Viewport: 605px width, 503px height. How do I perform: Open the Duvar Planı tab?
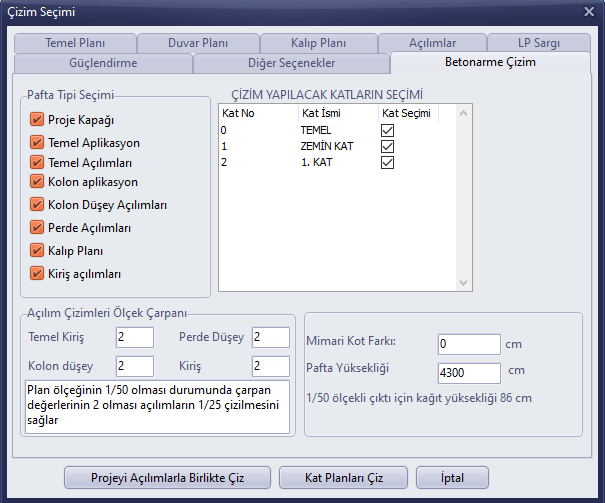tap(198, 43)
